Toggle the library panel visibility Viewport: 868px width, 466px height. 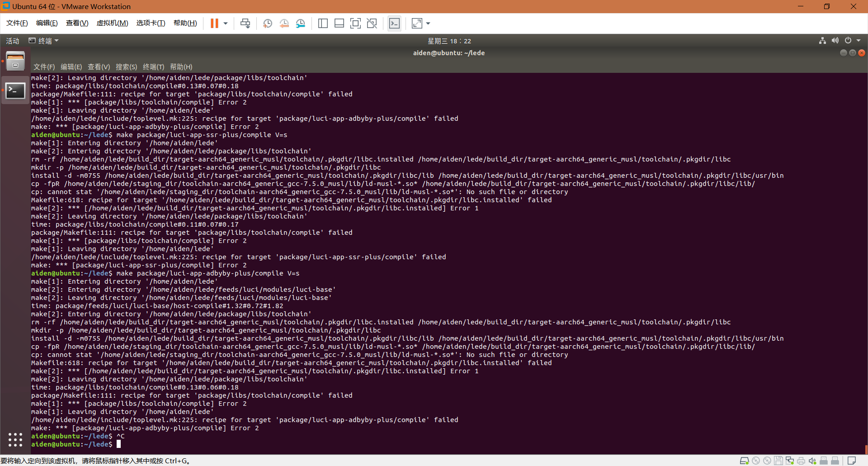(323, 23)
